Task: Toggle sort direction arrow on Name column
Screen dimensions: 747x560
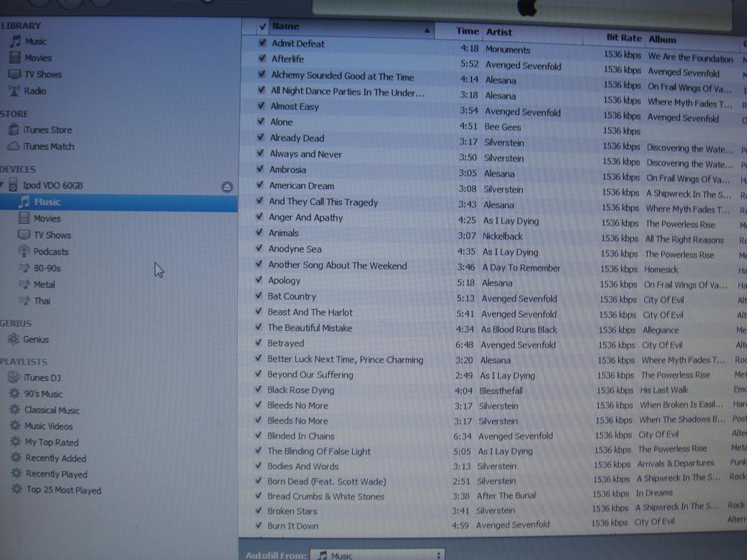Action: 429,30
